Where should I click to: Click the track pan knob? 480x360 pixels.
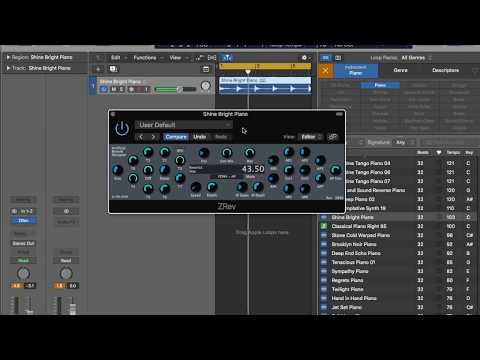[x=206, y=86]
